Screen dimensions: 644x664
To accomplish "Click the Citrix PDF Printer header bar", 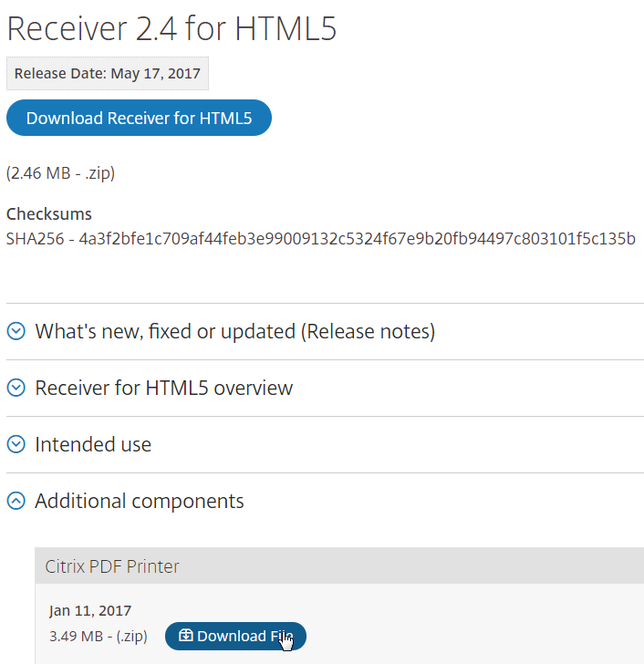I will click(x=339, y=565).
